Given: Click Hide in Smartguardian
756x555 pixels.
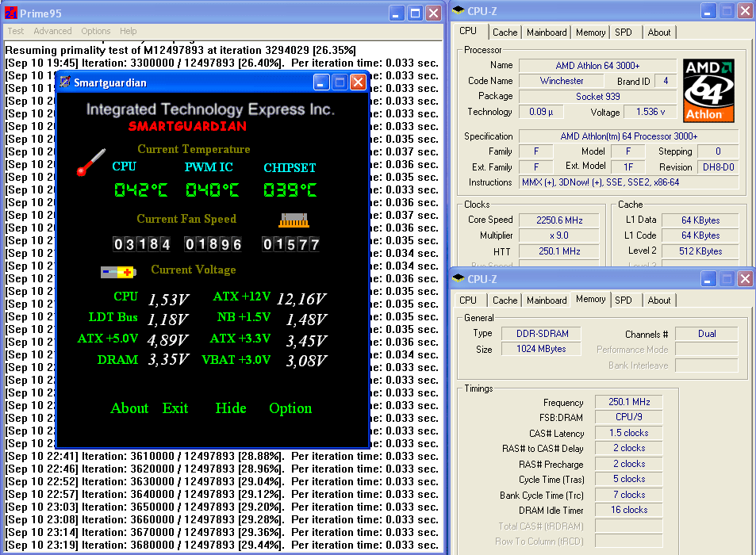Looking at the screenshot, I should point(231,408).
